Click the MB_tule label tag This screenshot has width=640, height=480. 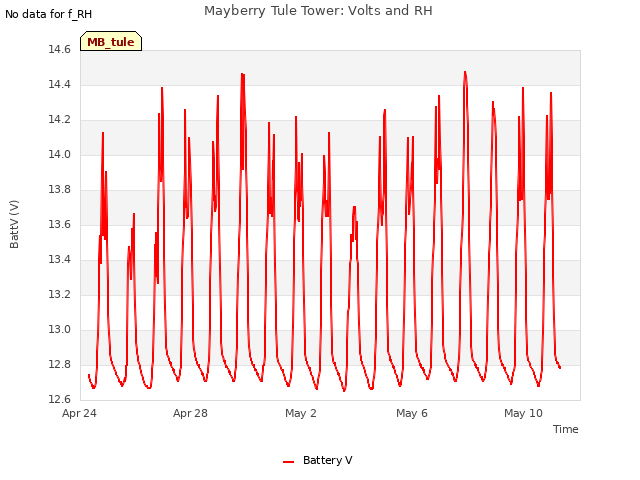pos(111,41)
